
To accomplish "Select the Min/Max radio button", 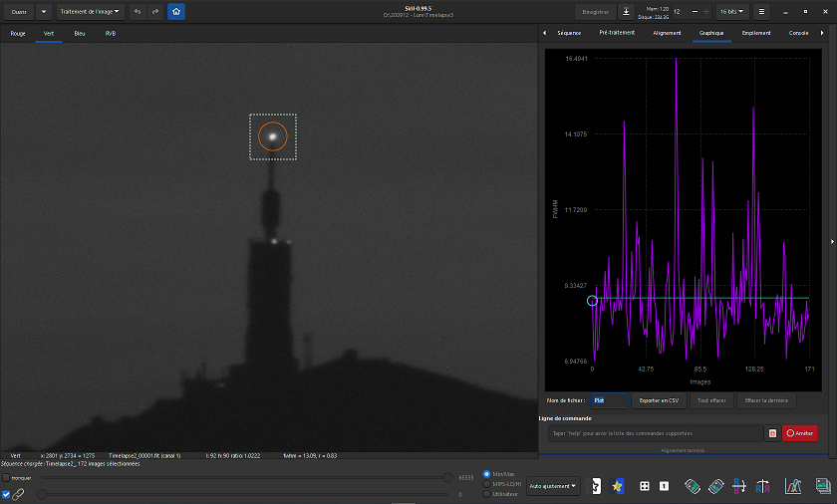I will tap(486, 474).
